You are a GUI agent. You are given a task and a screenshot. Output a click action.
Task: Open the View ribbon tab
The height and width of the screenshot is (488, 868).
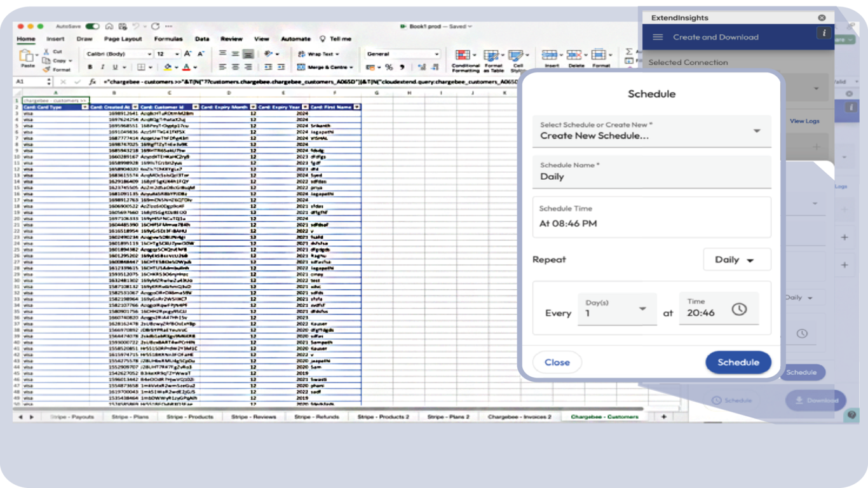(x=262, y=39)
